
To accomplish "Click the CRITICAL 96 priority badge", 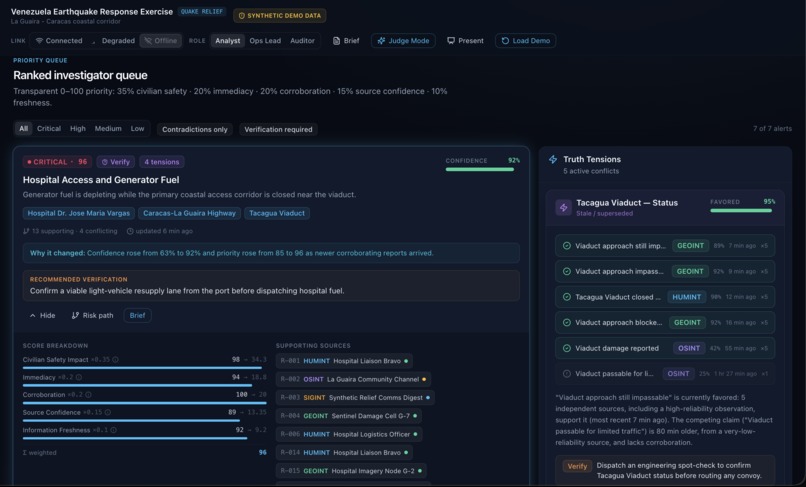I will [x=57, y=162].
